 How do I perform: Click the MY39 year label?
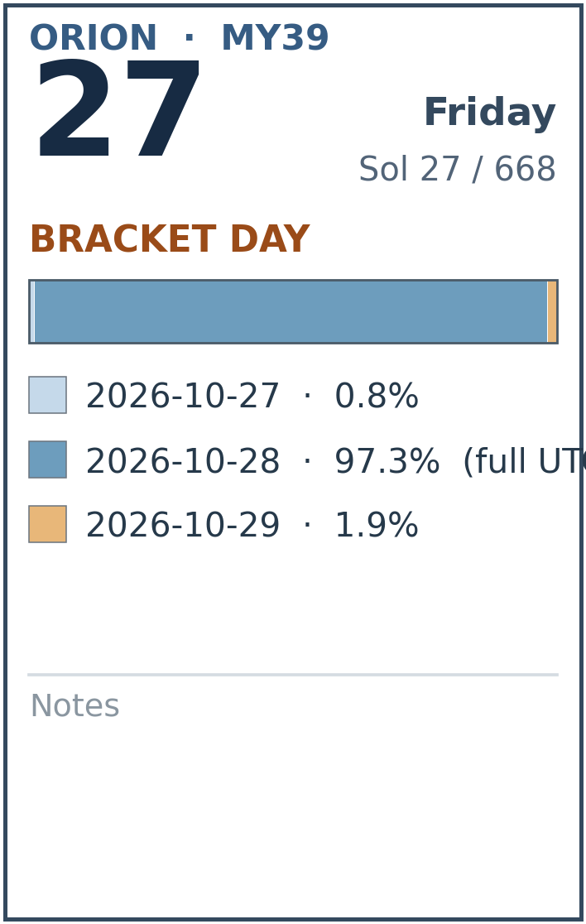275,38
